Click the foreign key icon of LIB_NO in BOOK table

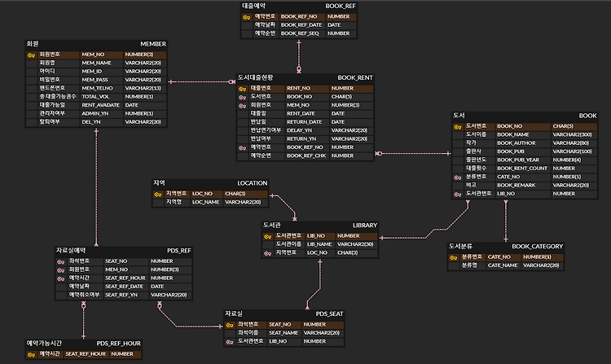pos(458,195)
